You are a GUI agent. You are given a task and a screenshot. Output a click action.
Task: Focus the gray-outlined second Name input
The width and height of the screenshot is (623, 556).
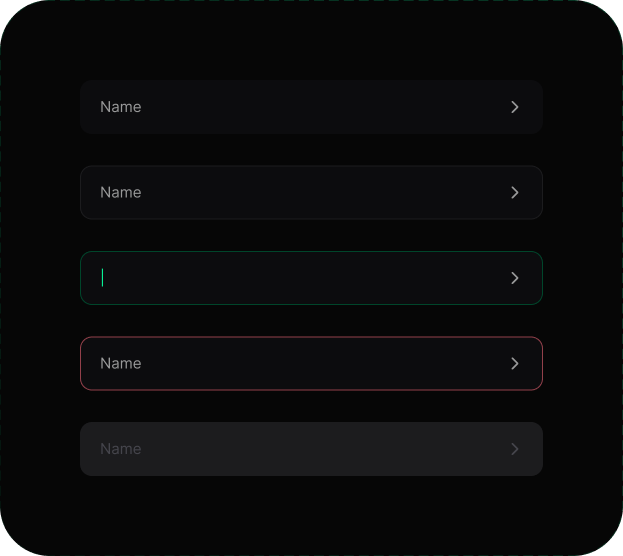pos(311,192)
